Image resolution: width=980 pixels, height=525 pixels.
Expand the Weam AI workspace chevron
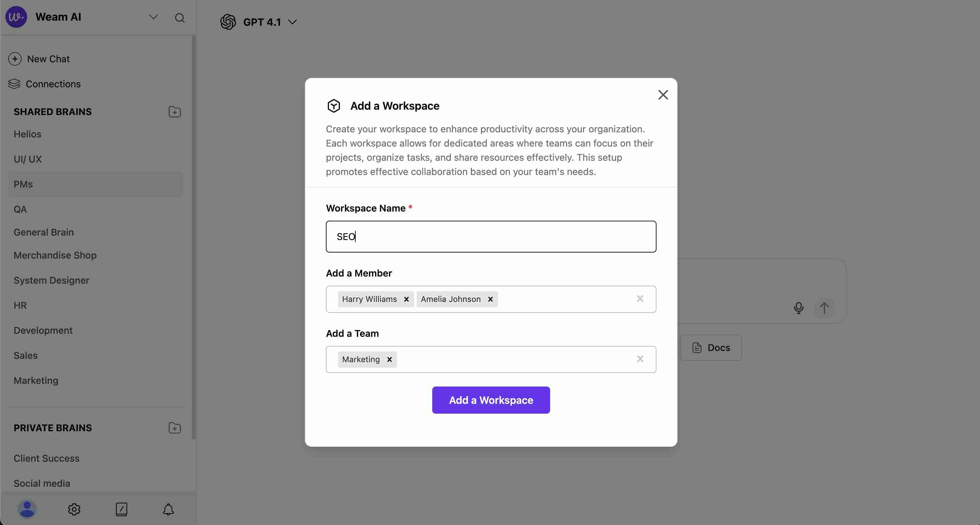153,17
